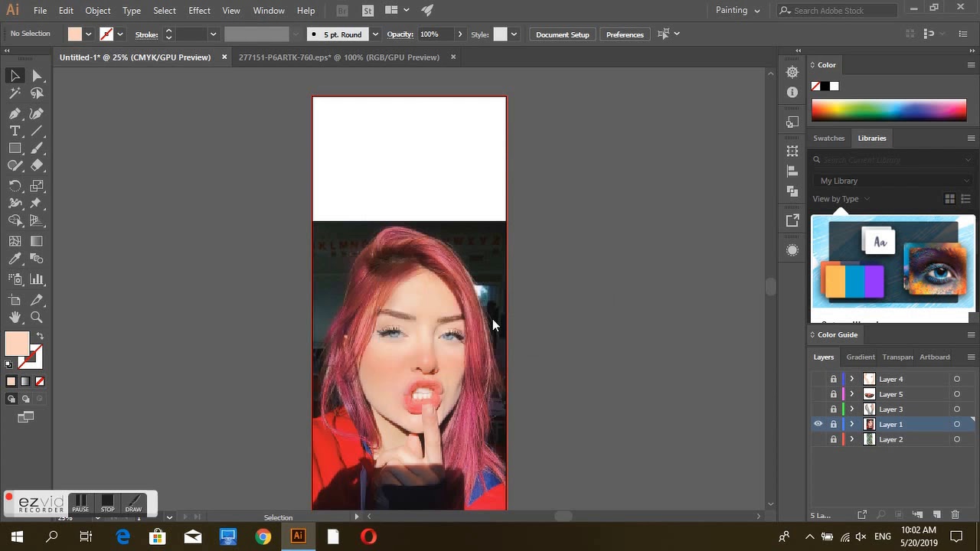Click the trash icon in Layers panel

coord(955,515)
